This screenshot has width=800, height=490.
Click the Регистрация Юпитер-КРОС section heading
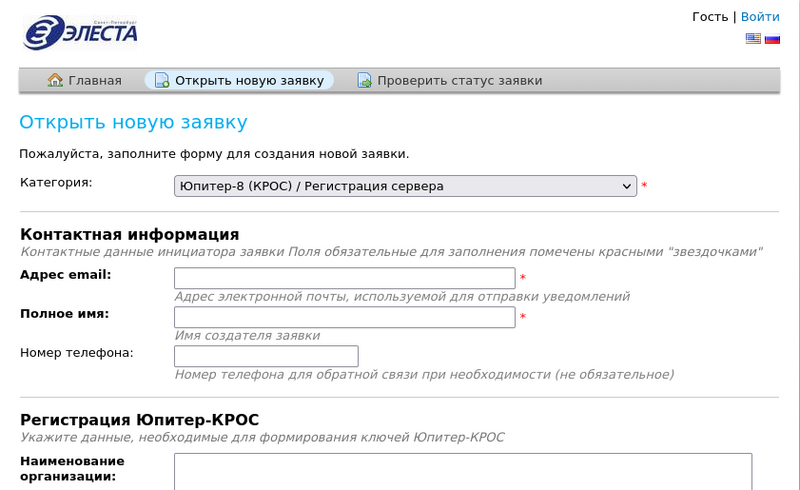(x=139, y=420)
